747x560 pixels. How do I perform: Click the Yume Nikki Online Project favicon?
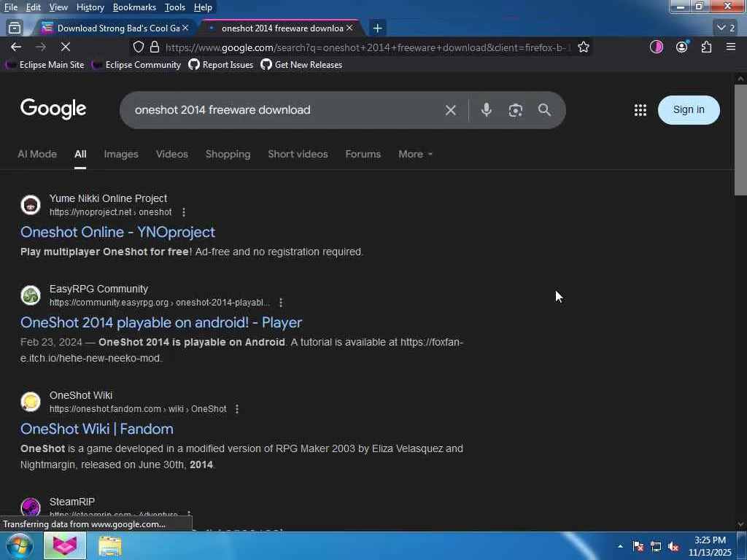[x=31, y=205]
